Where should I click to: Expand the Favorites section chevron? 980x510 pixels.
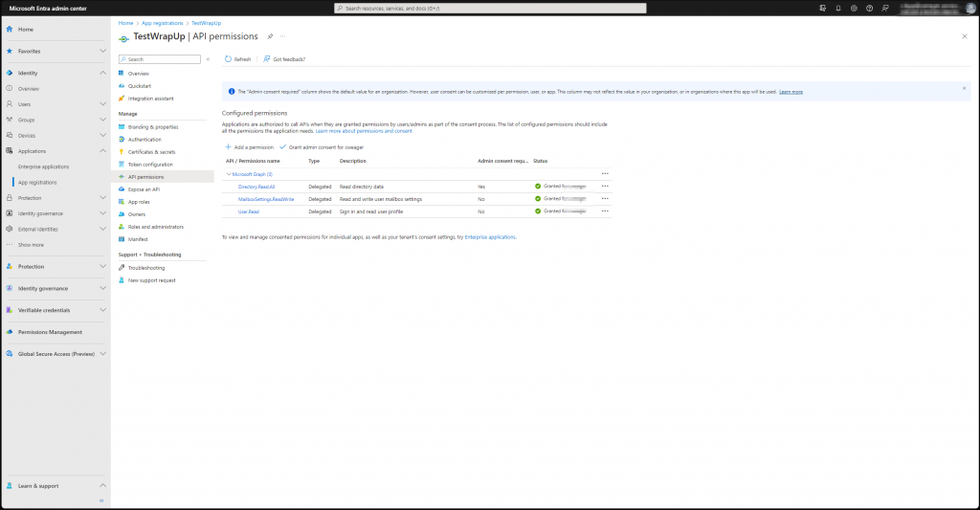102,52
